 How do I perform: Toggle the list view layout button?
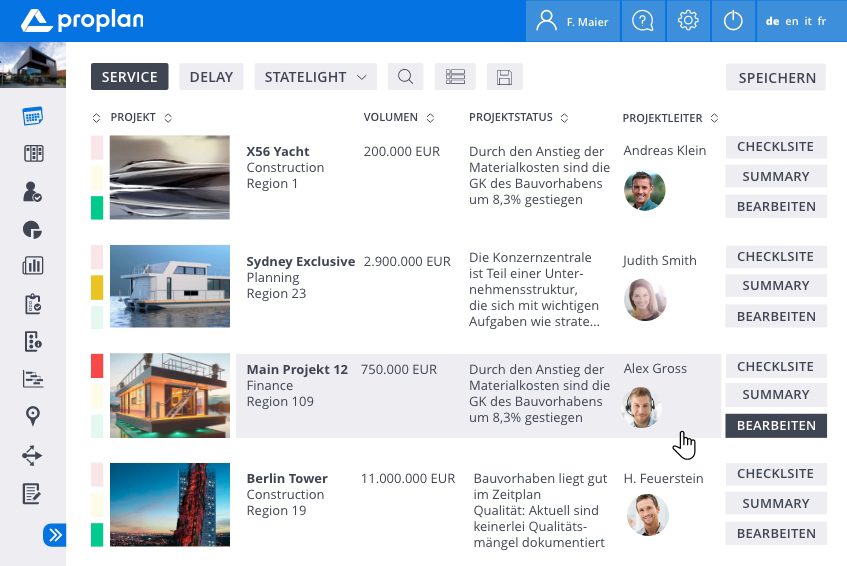[455, 77]
